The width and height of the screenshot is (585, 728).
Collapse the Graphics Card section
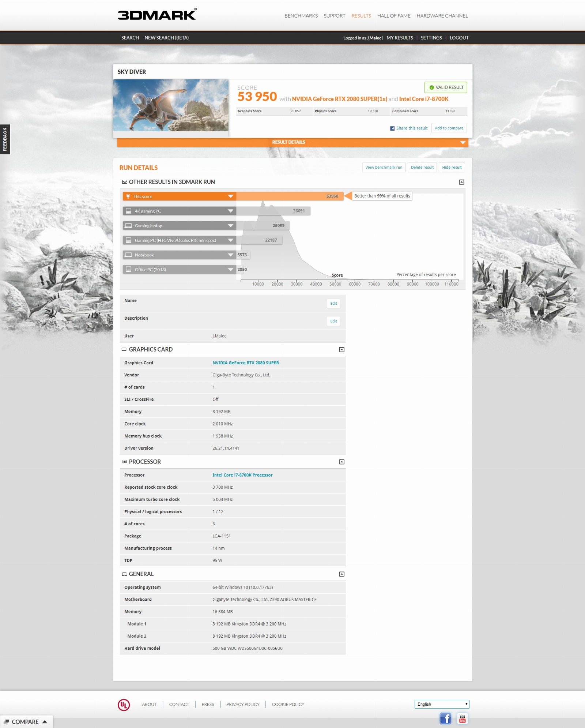341,350
